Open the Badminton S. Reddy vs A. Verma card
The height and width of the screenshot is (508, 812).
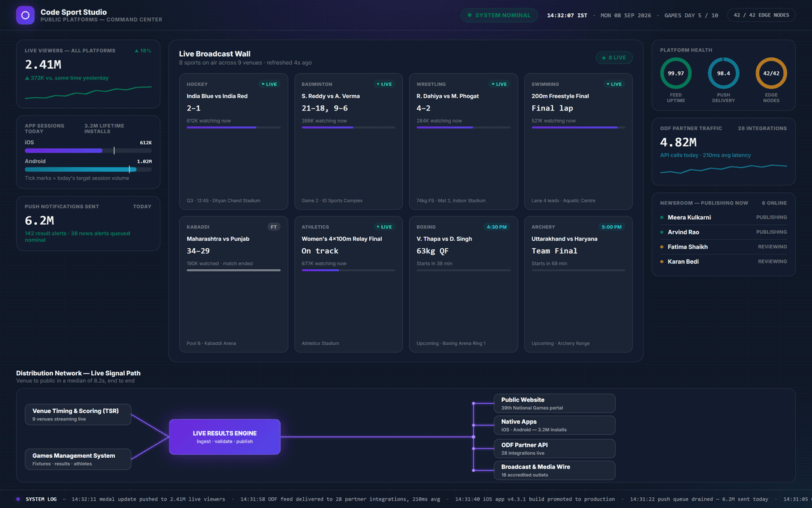pyautogui.click(x=348, y=142)
